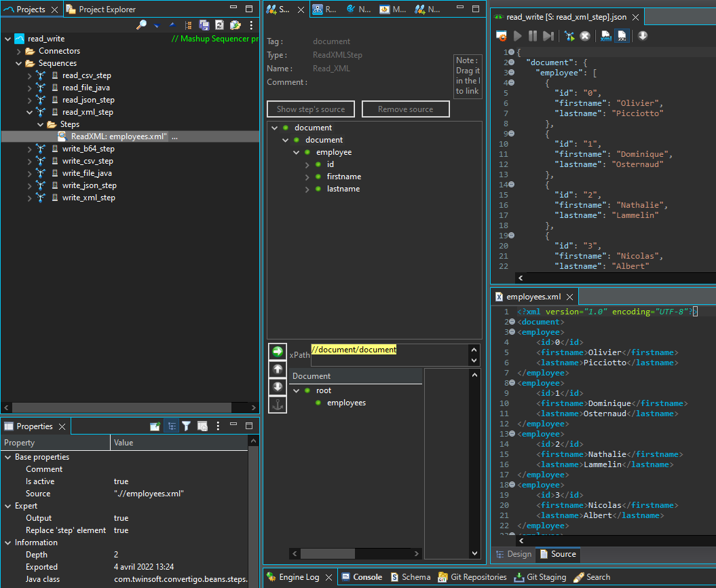
Task: Toggle the Output property value
Action: point(121,517)
